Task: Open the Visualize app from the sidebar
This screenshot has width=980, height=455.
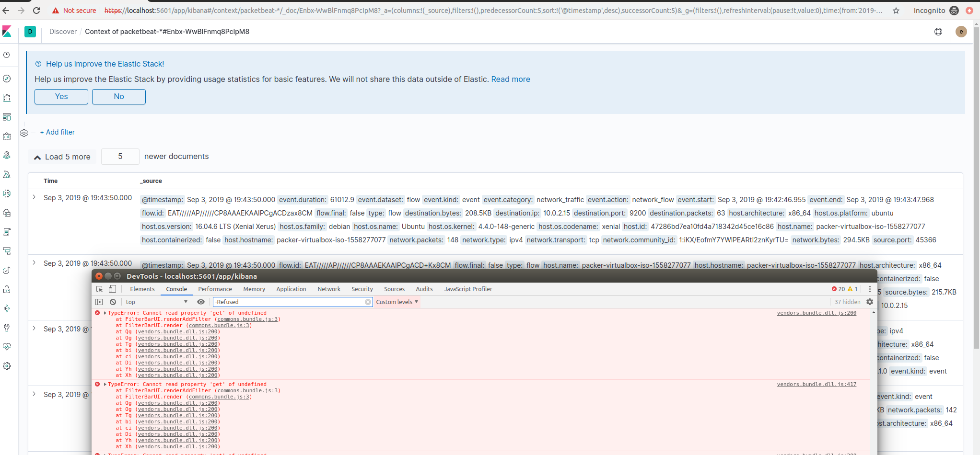Action: pos(8,98)
